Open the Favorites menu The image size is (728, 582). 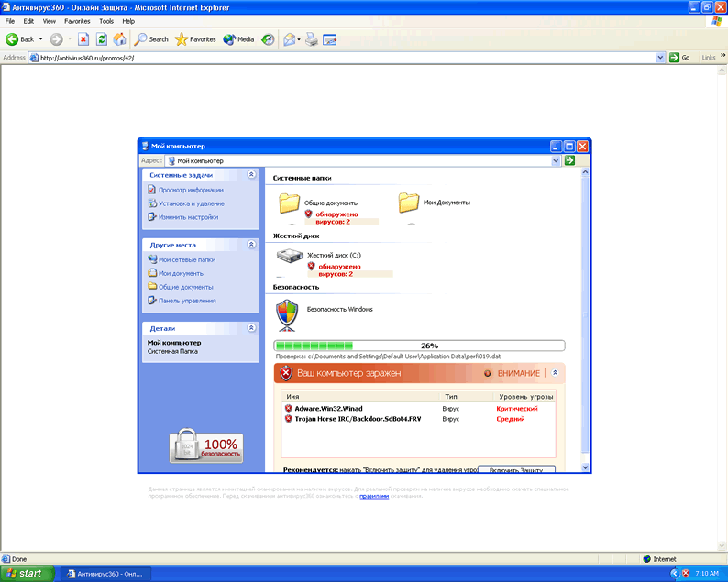[77, 20]
